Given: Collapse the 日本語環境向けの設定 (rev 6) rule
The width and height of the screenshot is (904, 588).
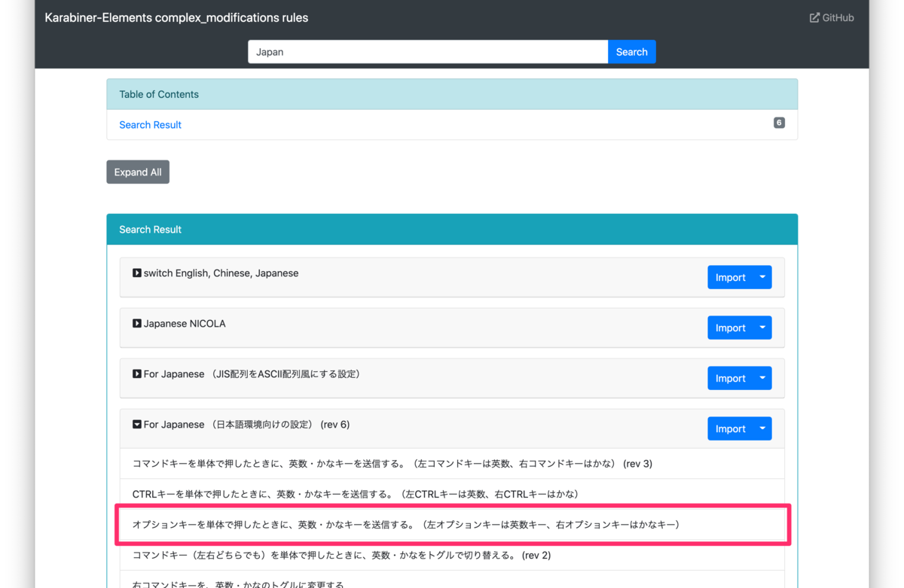Looking at the screenshot, I should [x=137, y=425].
